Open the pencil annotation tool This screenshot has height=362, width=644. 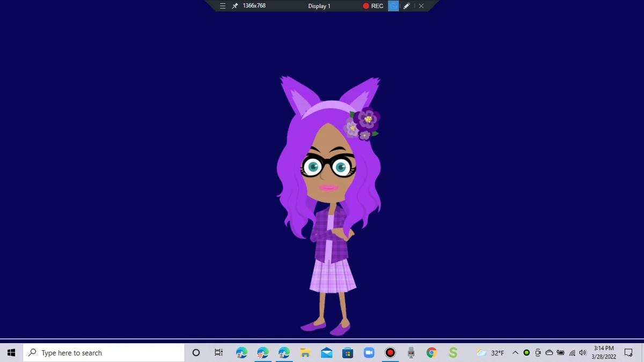(x=406, y=6)
